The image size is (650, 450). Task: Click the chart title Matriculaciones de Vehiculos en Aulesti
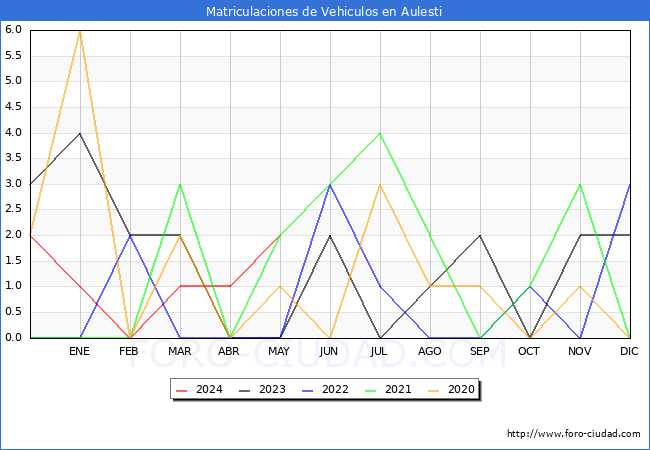pos(324,11)
